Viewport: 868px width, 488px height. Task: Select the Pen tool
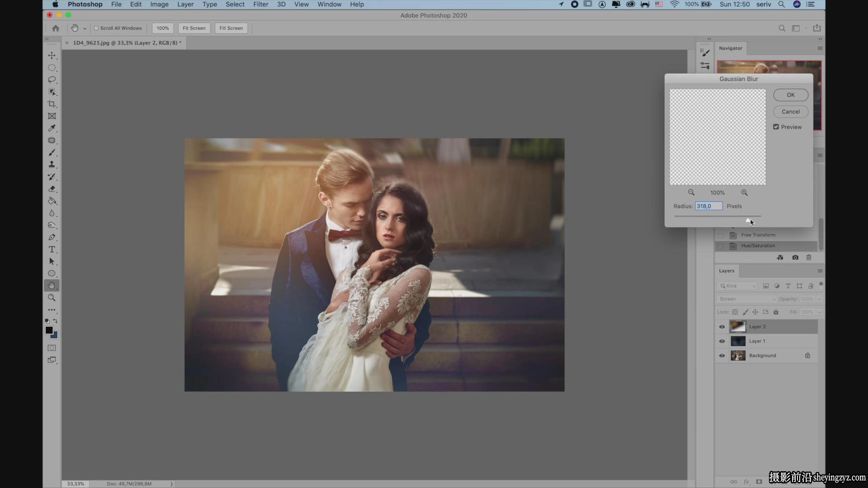52,237
